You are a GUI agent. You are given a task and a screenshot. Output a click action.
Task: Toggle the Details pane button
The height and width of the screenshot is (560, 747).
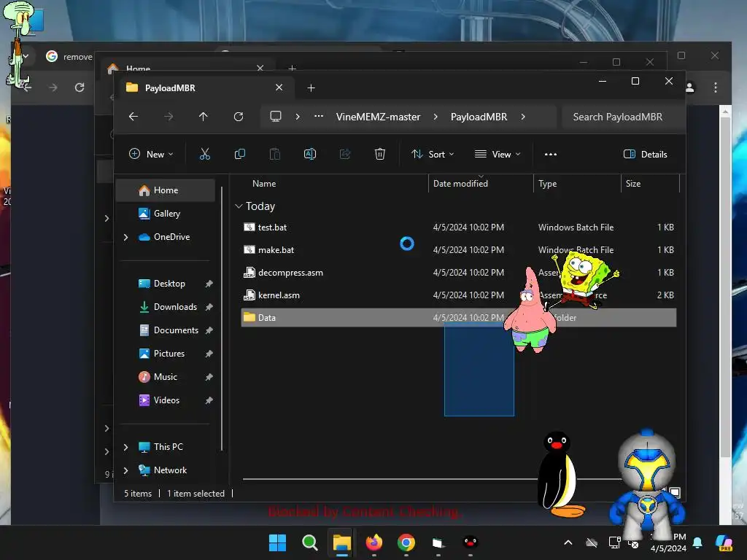click(646, 155)
